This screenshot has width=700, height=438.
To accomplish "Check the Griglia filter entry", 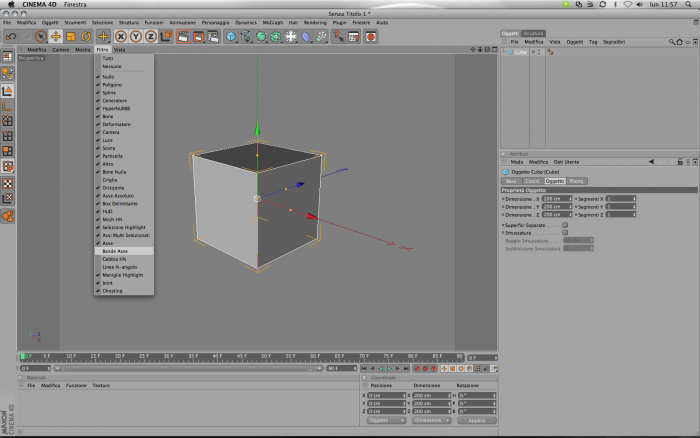I will click(110, 180).
